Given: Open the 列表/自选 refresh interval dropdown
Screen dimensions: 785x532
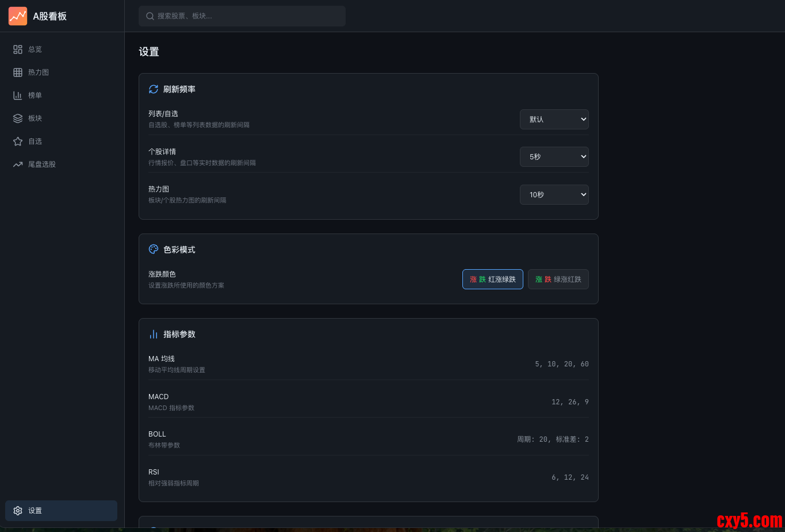Looking at the screenshot, I should (554, 120).
